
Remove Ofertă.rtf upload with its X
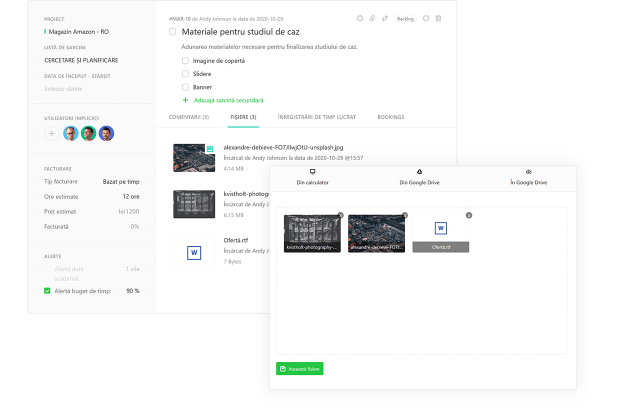469,215
